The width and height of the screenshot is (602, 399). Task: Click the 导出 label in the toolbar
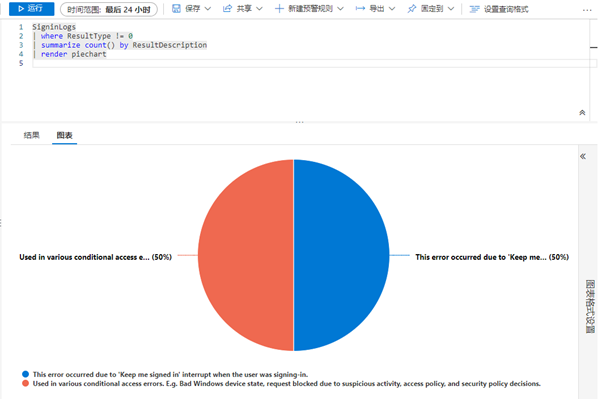tap(377, 8)
